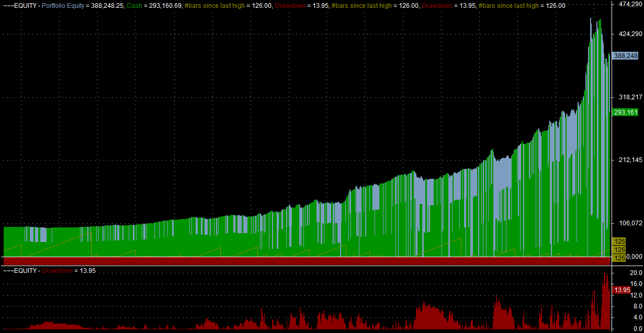Click the ~~~EQUITY title of the upper equity pane
The width and height of the screenshot is (644, 333).
click(x=19, y=5)
